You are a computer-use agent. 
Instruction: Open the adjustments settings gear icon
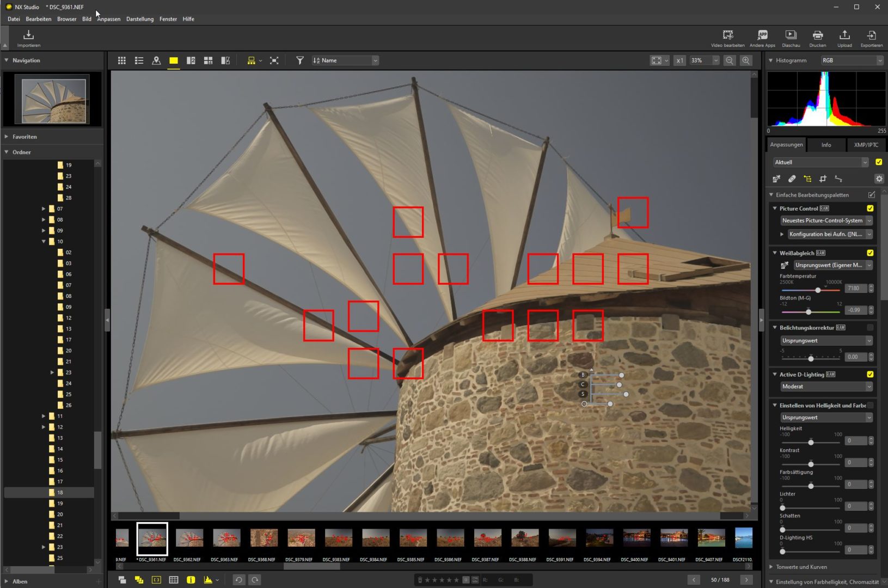pos(879,178)
